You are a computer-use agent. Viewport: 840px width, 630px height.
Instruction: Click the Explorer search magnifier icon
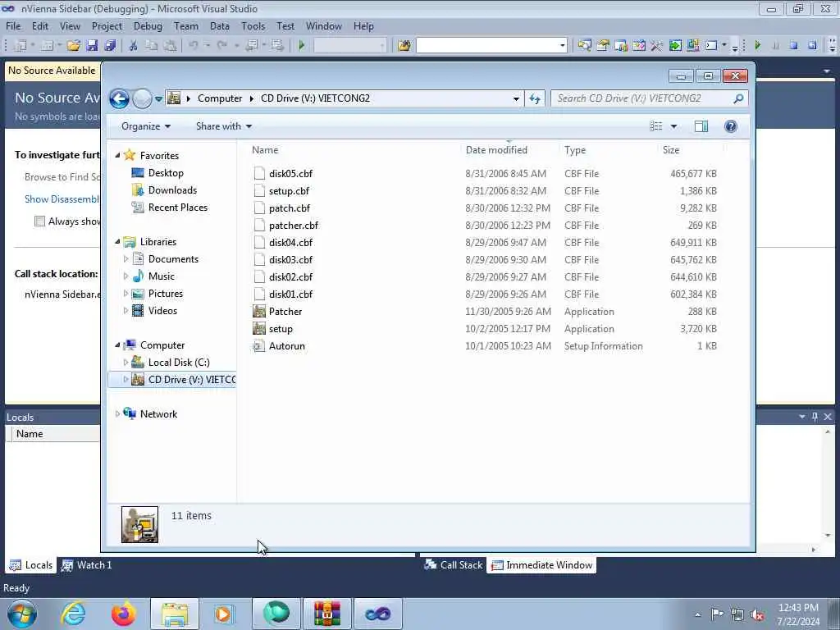pos(738,98)
